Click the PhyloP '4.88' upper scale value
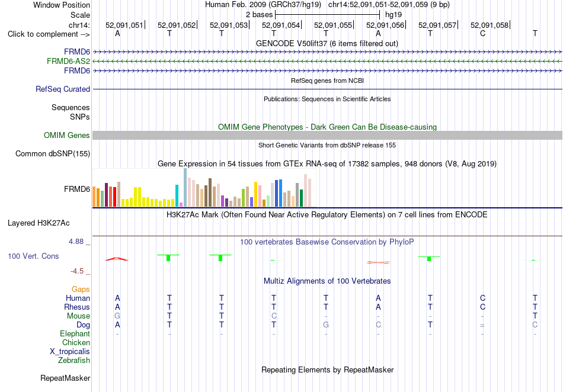Viewport: 563px width, 392px height. pyautogui.click(x=76, y=242)
